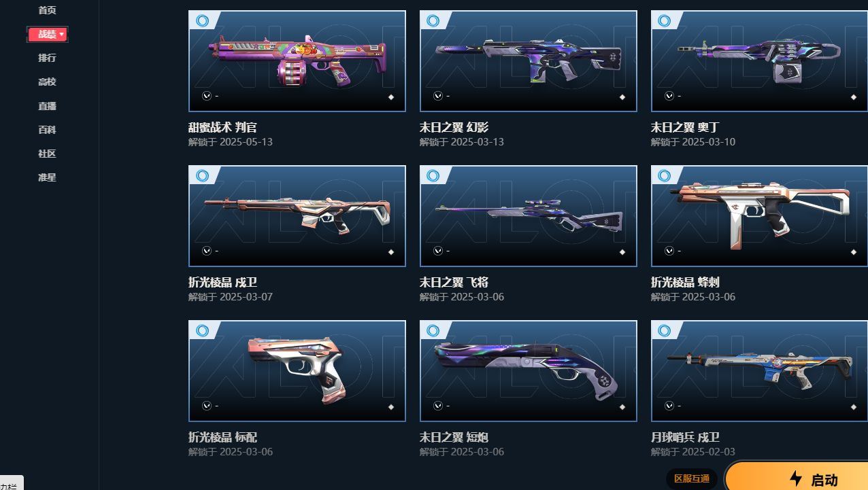Image resolution: width=868 pixels, height=490 pixels.
Task: Open the 直播 sidebar section
Action: pyautogui.click(x=47, y=106)
